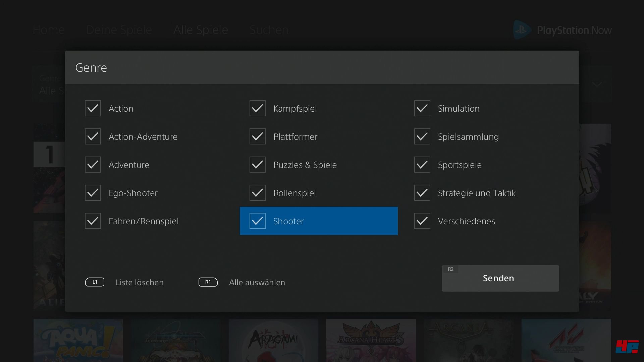Expand the filter dropdown chevron
The width and height of the screenshot is (644, 362).
click(597, 84)
